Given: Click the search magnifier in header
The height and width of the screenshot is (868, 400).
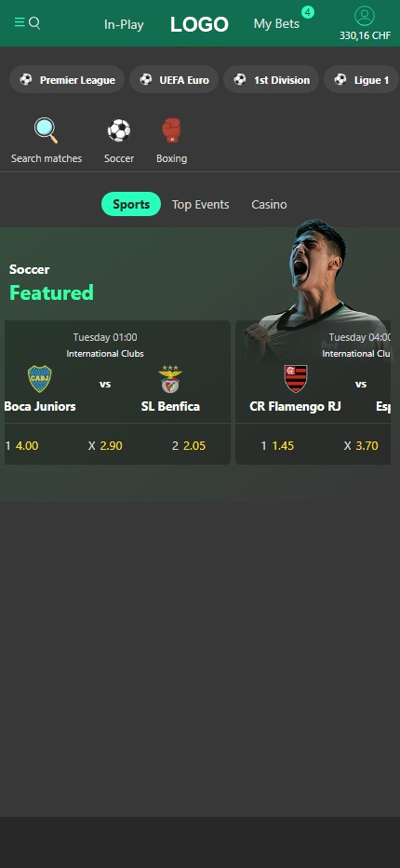Looking at the screenshot, I should point(34,22).
